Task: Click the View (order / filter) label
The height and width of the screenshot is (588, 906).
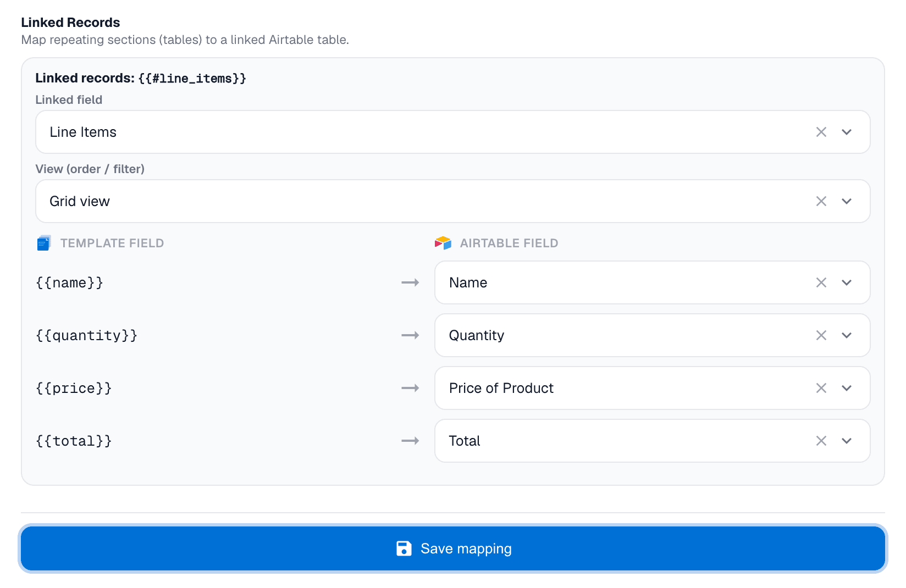Action: [x=90, y=169]
